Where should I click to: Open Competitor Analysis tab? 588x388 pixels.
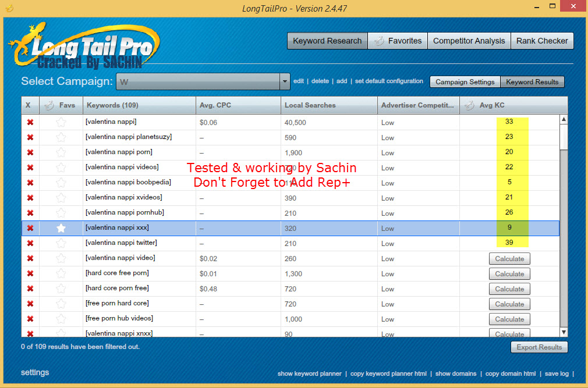pos(469,41)
